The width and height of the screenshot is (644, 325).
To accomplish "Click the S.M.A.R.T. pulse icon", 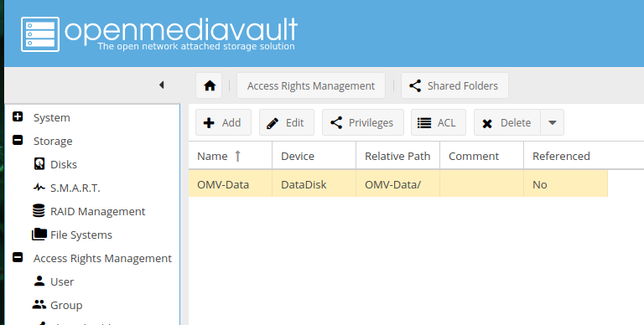I will (39, 188).
